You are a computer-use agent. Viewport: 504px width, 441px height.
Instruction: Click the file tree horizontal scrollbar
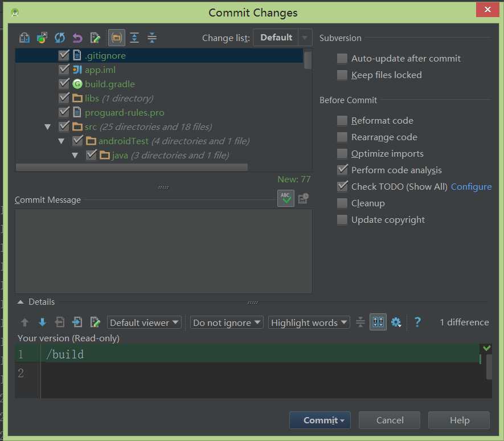pos(132,168)
